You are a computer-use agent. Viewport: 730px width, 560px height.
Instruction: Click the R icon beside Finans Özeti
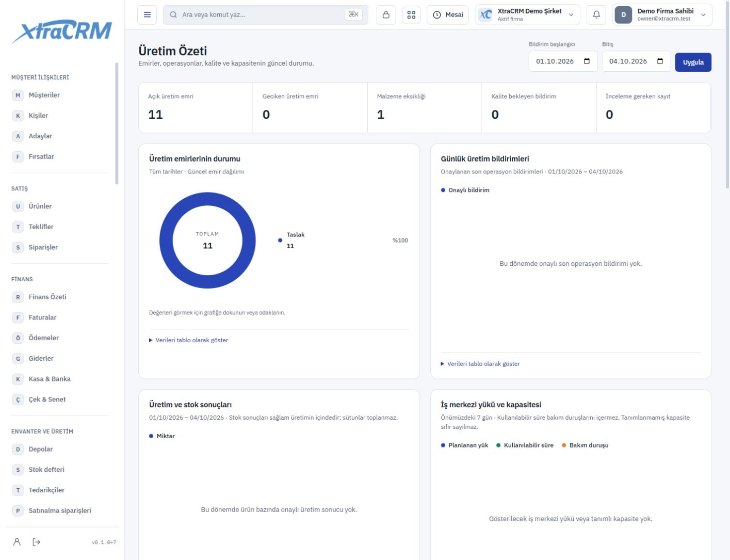coord(18,297)
